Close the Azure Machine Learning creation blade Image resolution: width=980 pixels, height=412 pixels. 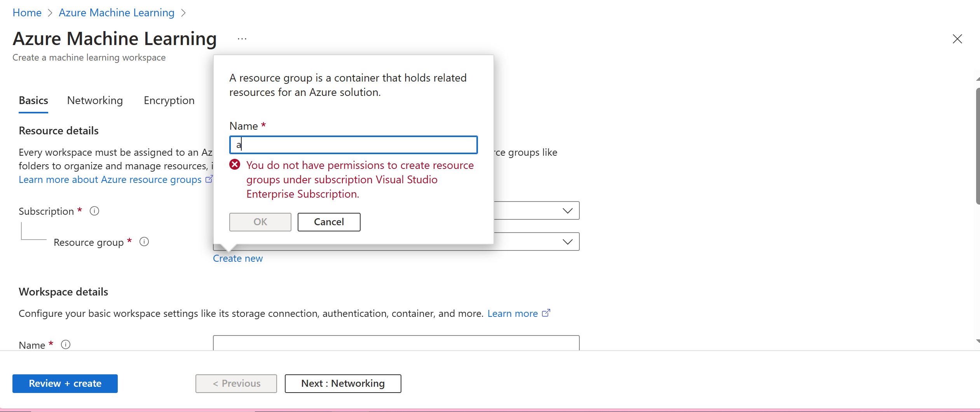pyautogui.click(x=958, y=39)
